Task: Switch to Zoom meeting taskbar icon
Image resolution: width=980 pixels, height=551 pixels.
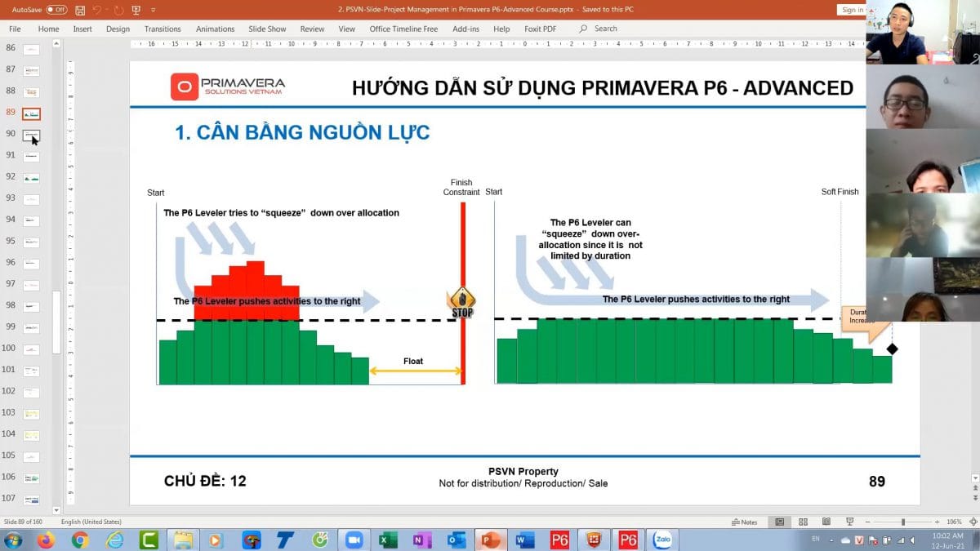Action: [x=354, y=540]
